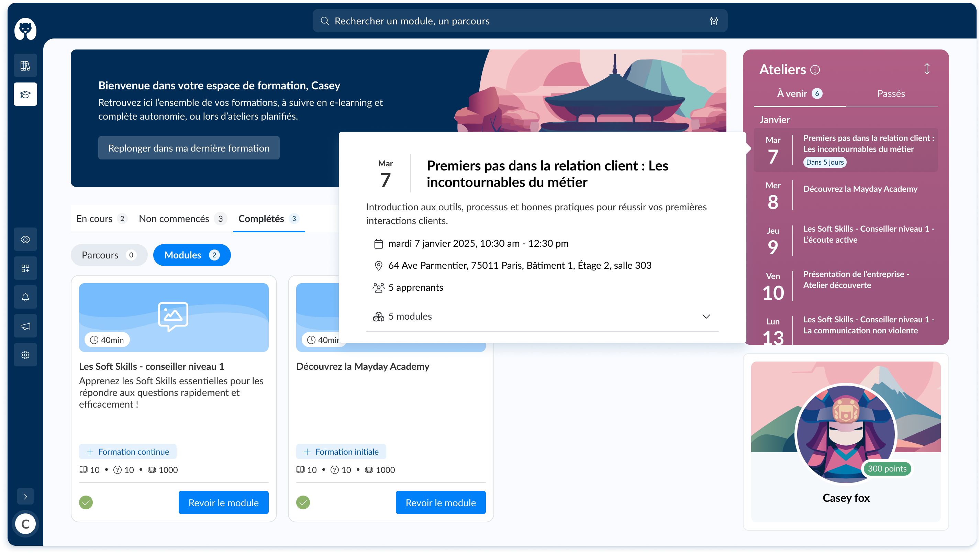Expand the 5 modules chevron

click(x=706, y=317)
